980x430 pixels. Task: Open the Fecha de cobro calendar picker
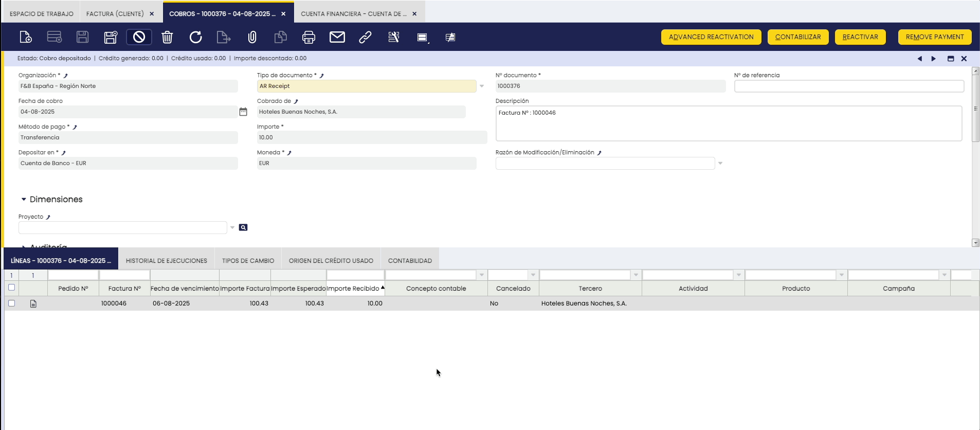(243, 112)
